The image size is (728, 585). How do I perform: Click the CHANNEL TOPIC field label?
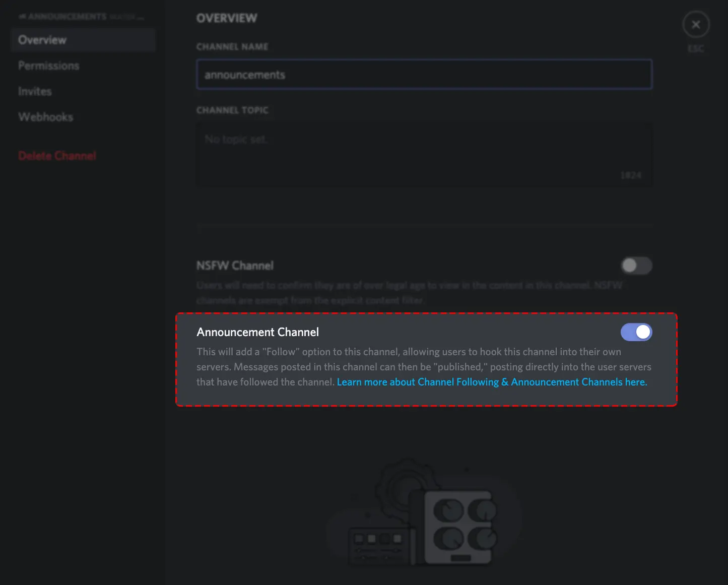[x=232, y=110]
